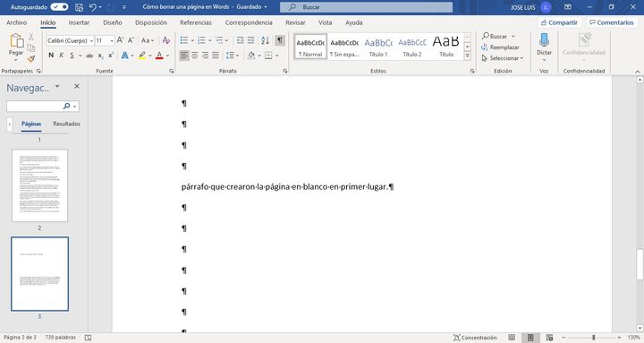Open navigation search options dropdown
This screenshot has width=644, height=343.
click(74, 106)
